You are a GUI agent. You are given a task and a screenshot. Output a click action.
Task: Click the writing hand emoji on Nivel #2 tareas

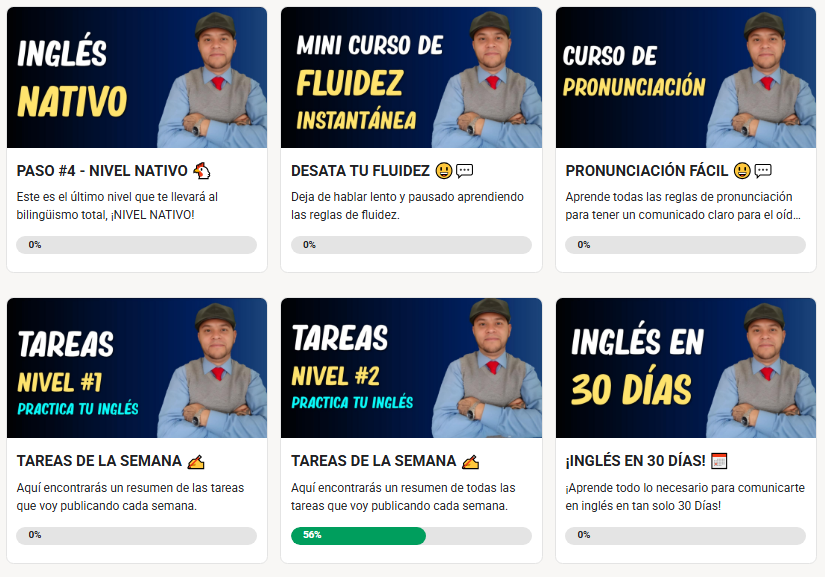tap(470, 462)
